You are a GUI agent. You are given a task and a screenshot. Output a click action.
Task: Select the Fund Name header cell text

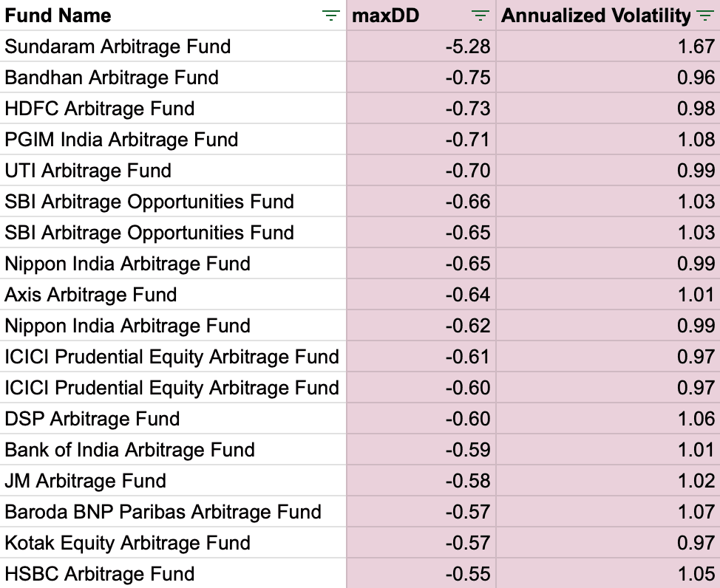tap(58, 16)
